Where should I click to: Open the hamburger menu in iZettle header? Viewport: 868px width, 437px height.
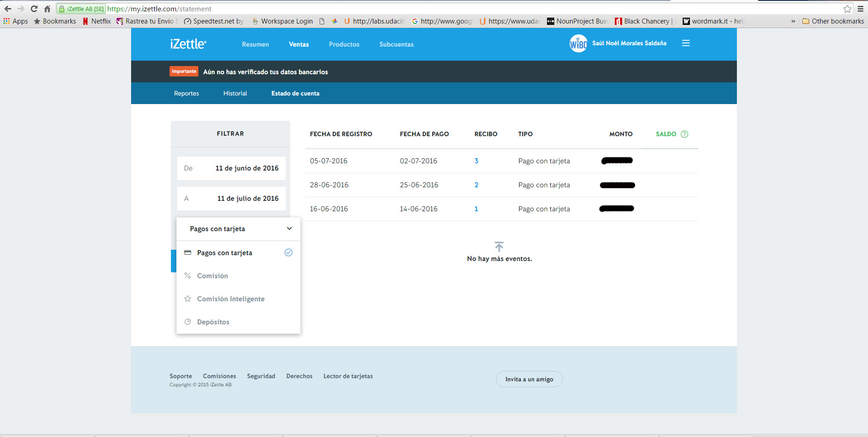point(686,43)
